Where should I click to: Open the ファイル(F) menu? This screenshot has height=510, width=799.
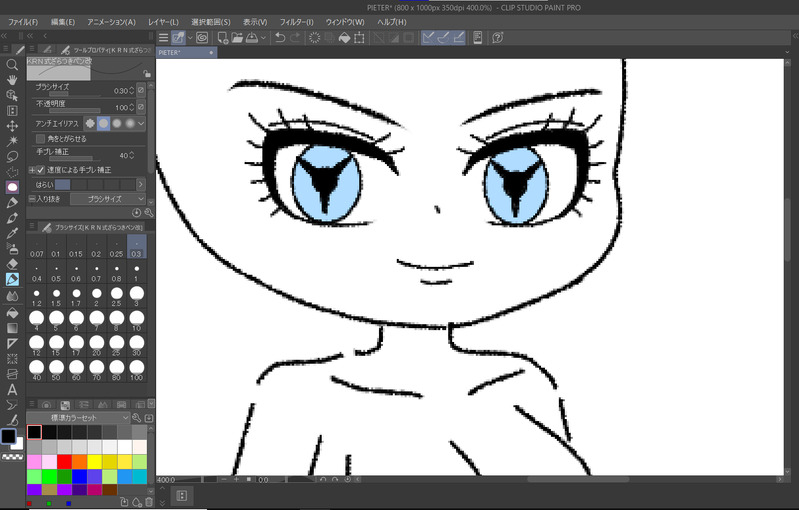click(x=23, y=22)
